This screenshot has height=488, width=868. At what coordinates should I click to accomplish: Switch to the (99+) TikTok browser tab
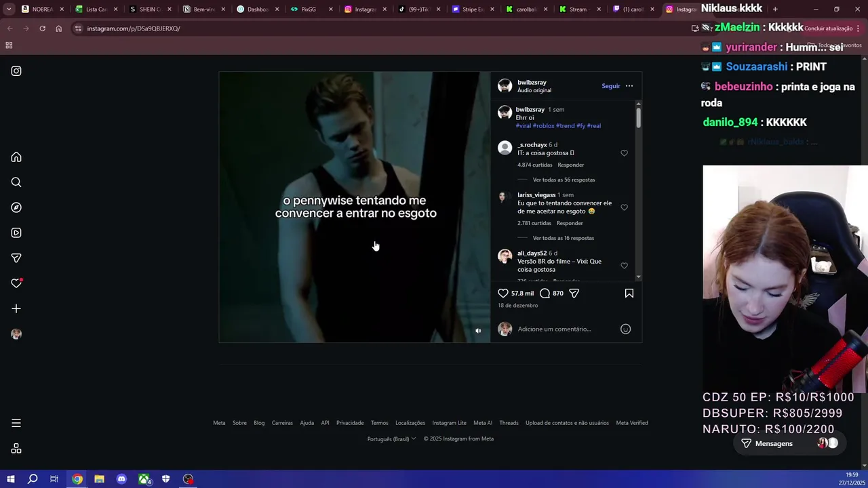pos(418,9)
